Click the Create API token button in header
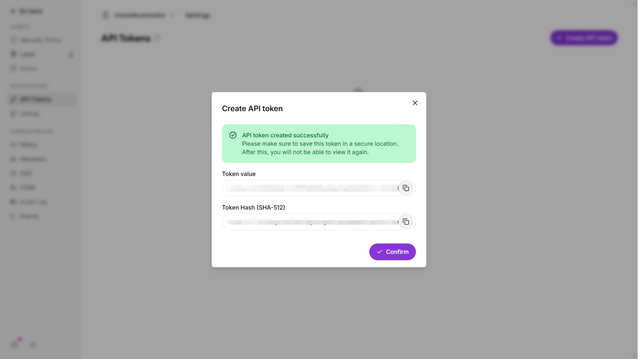Screen dimensions: 644x359 click(x=584, y=38)
